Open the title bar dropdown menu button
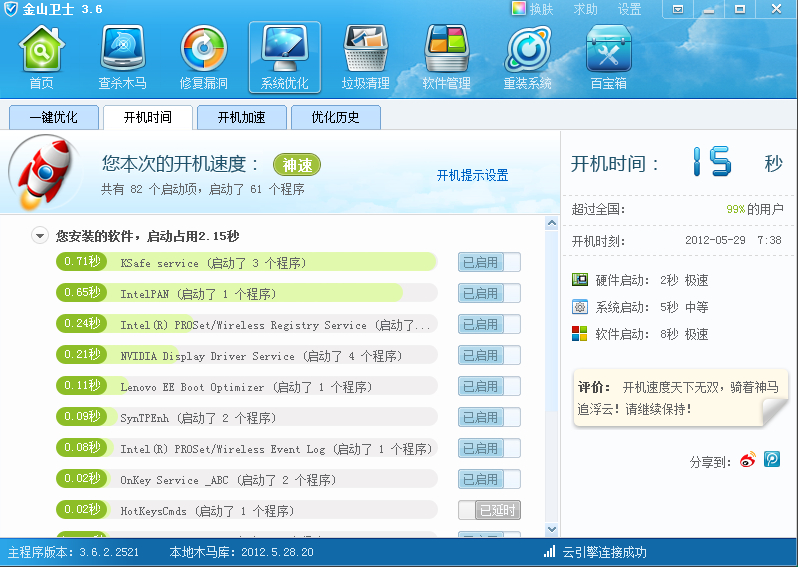 [678, 9]
